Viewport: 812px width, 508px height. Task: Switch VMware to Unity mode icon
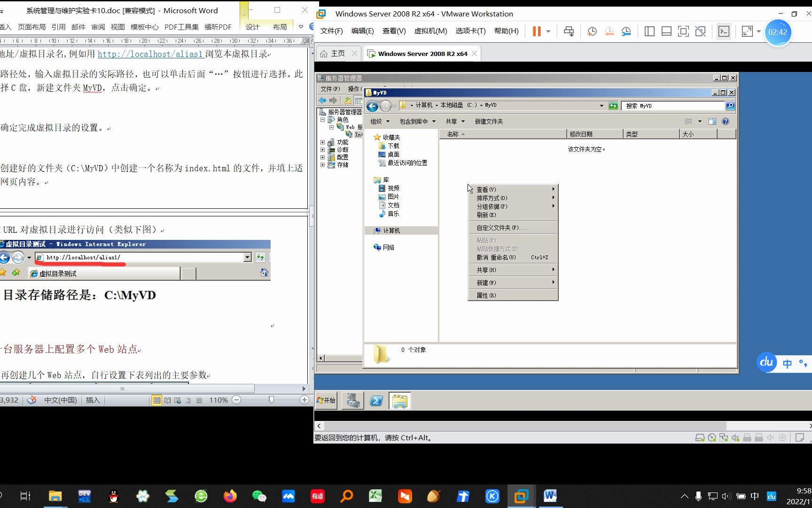click(x=700, y=31)
